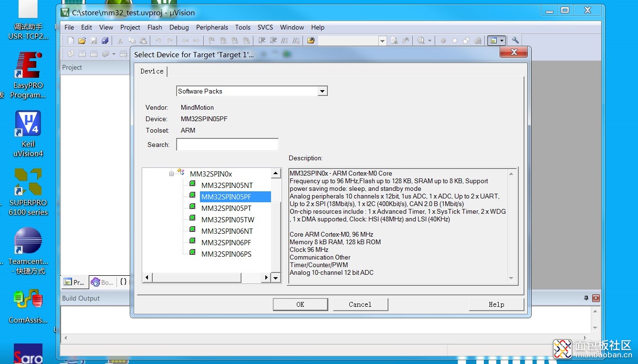Open the Debug menu

(x=179, y=27)
